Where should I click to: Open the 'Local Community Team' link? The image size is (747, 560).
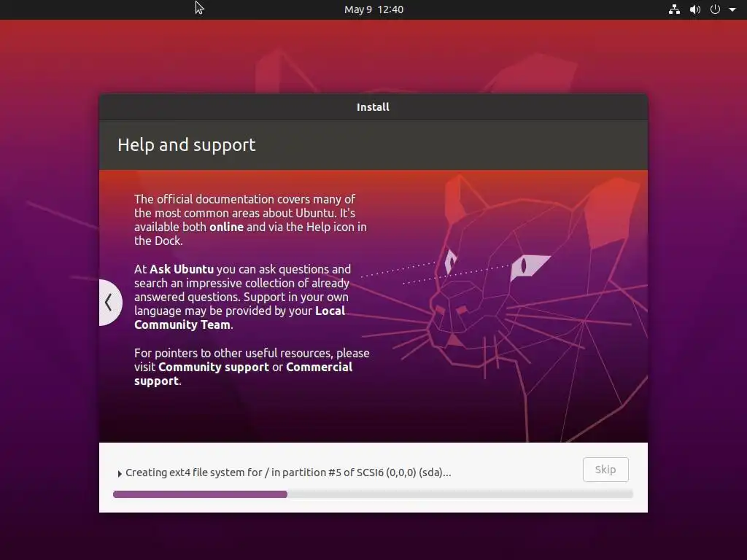pyautogui.click(x=239, y=318)
